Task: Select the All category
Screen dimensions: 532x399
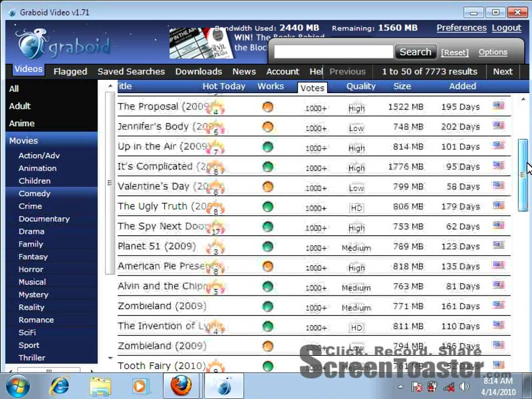Action: pos(52,89)
